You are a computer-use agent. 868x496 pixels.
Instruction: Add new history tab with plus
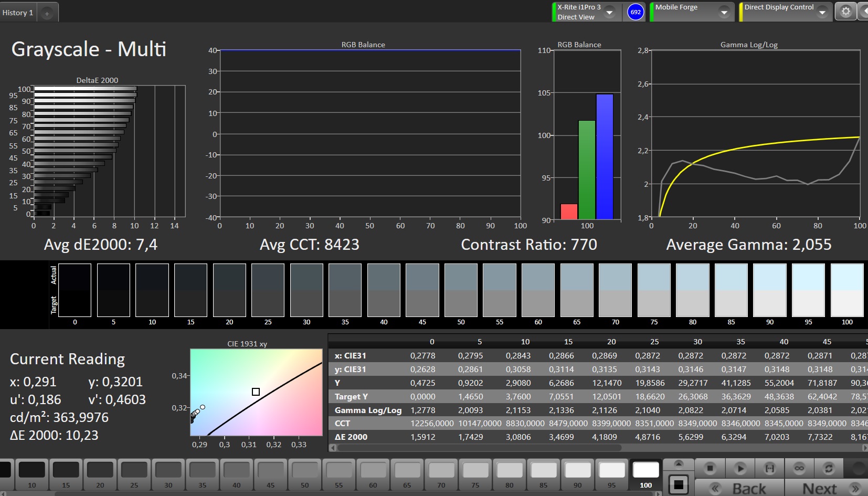47,13
